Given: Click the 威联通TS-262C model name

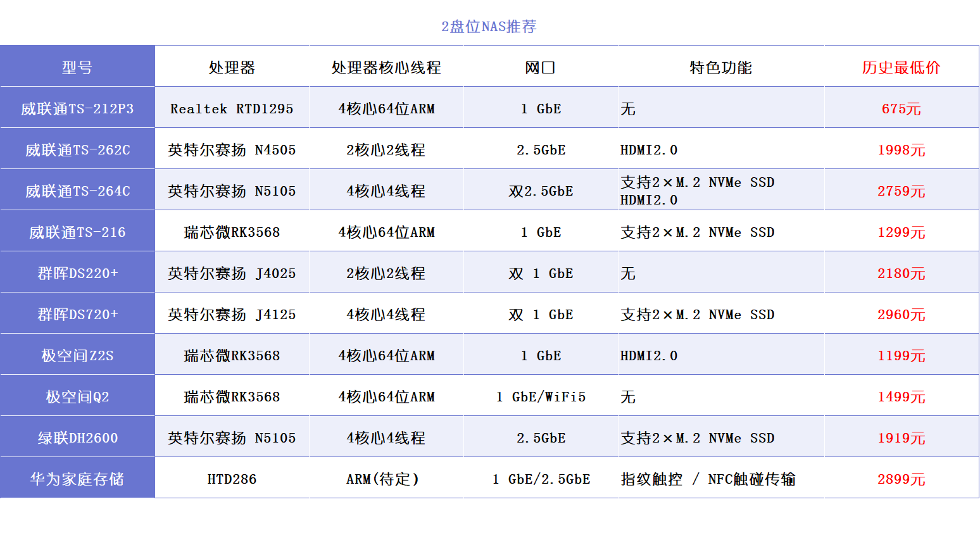Looking at the screenshot, I should click(x=77, y=149).
